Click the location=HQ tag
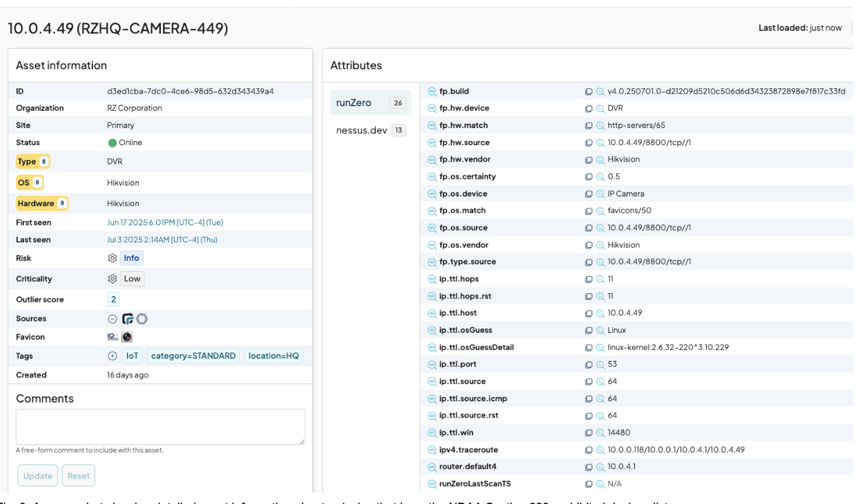 [273, 356]
